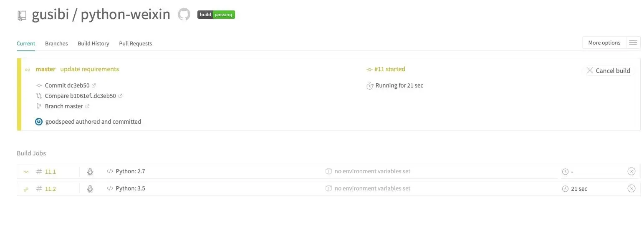Click the status icon of job 11.1

[x=26, y=172]
